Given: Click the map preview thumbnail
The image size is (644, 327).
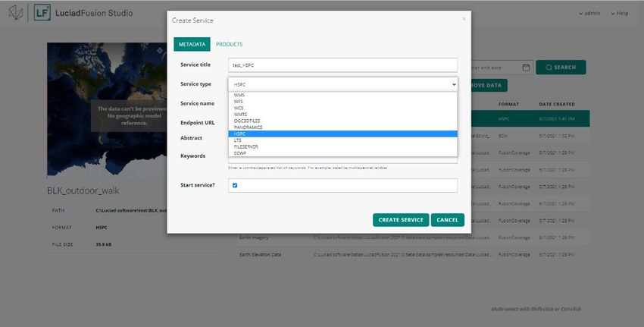Looking at the screenshot, I should [x=107, y=109].
